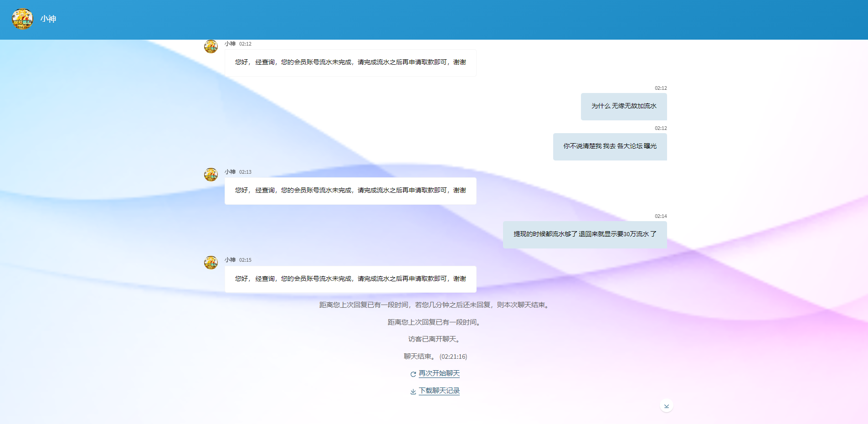Jump to bottom with the round chevron button
868x424 pixels.
point(666,406)
